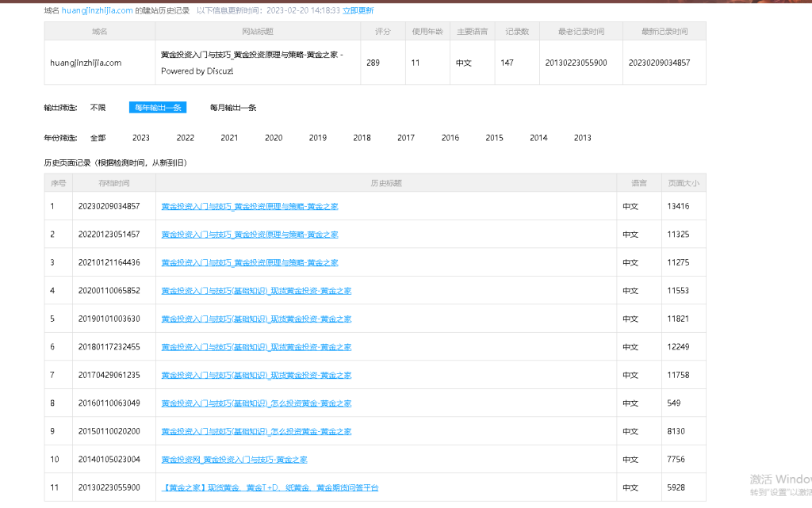Viewport: 812px width, 508px height.
Task: Click the 语言 column header
Action: (x=639, y=183)
